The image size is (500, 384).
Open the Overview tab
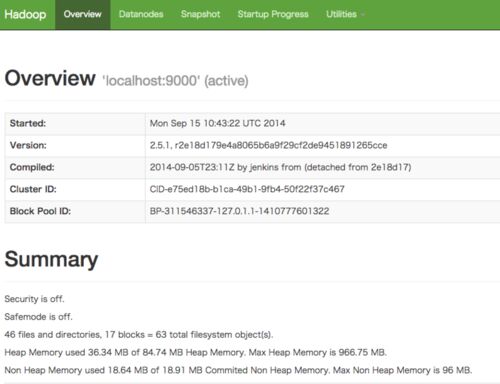[83, 14]
